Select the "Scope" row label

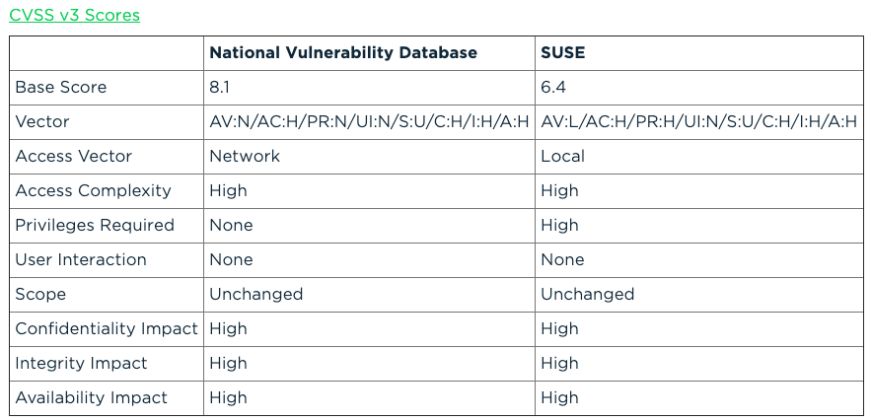pos(40,294)
